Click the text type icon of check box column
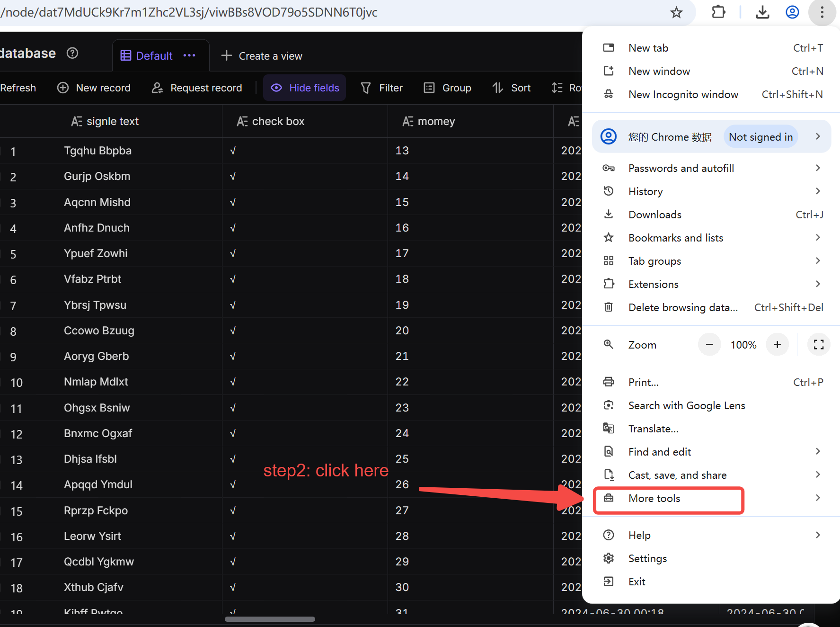 (242, 122)
